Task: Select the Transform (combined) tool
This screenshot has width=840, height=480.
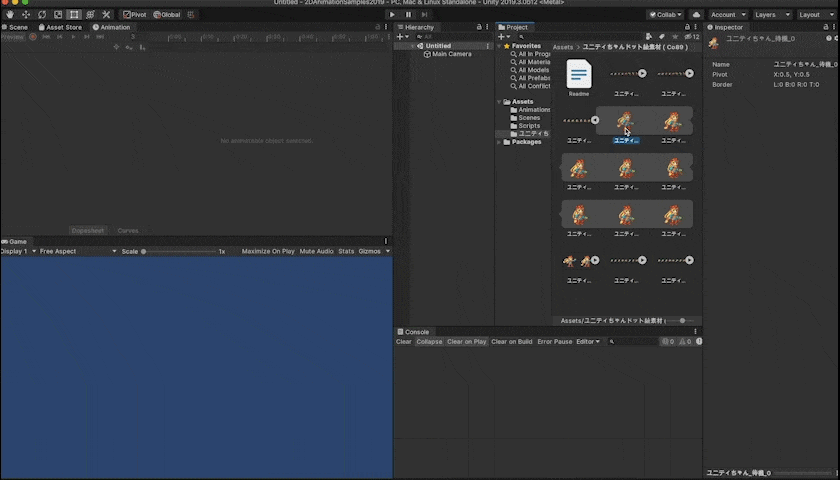Action: pyautogui.click(x=90, y=14)
